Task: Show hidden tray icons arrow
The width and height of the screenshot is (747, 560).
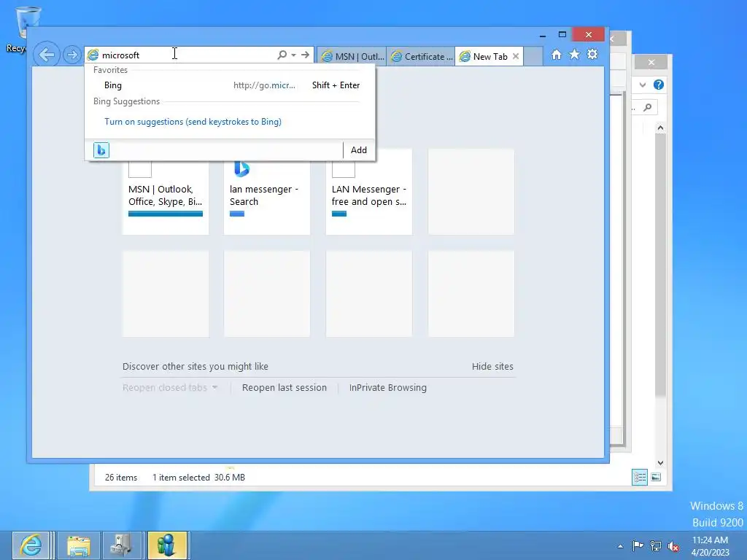Action: [620, 546]
